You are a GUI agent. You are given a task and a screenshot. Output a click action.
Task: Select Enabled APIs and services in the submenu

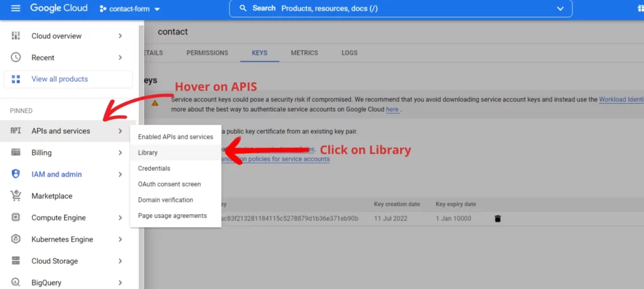coord(175,137)
